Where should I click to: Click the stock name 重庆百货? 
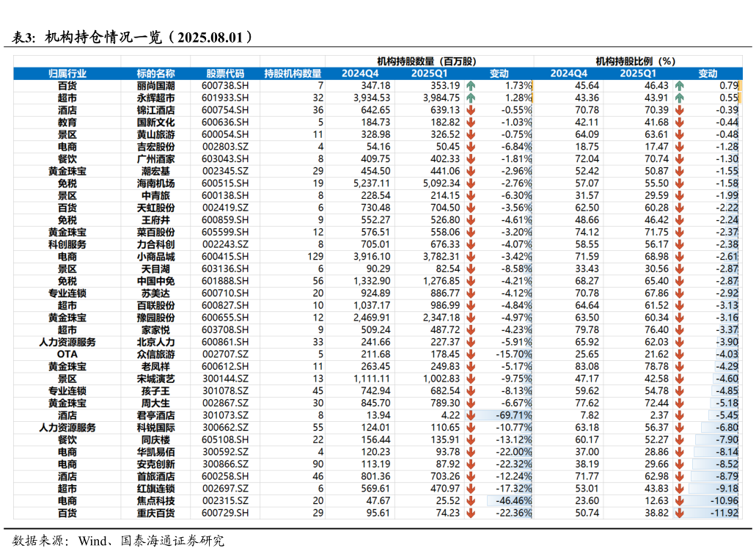tap(155, 513)
